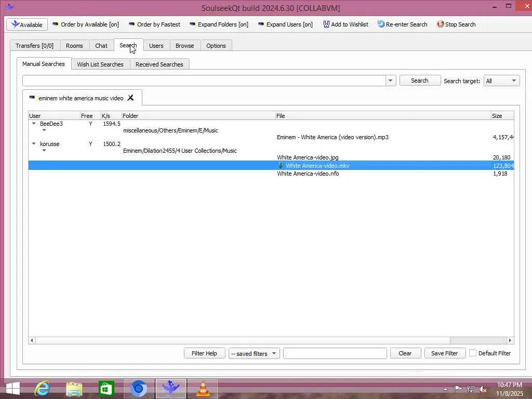Open the Options tab
The image size is (532, 399).
coord(216,46)
